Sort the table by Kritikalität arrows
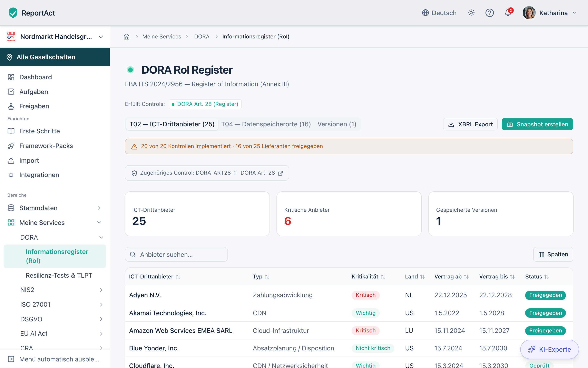The image size is (588, 368). click(x=383, y=277)
